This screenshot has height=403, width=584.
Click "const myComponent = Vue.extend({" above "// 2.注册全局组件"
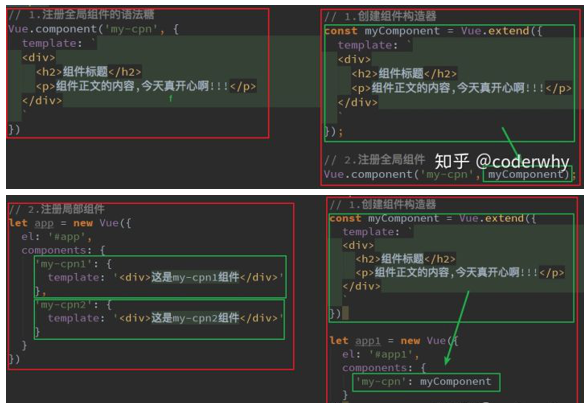pyautogui.click(x=433, y=31)
